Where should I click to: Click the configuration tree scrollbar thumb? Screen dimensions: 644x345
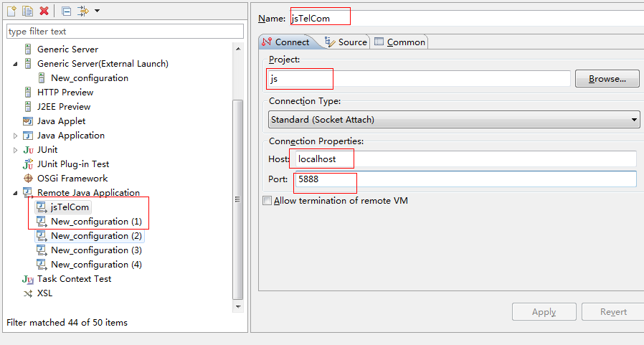[238, 199]
